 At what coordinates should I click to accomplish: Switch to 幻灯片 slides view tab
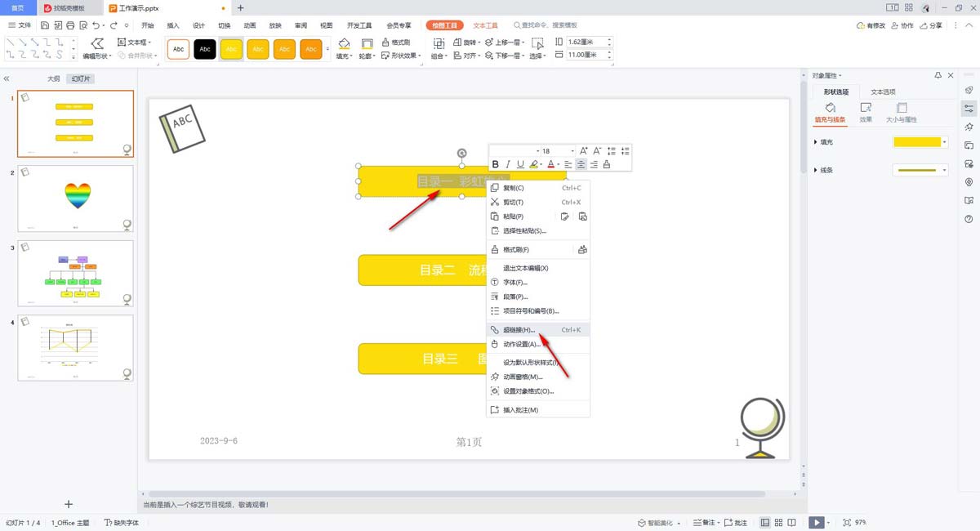pyautogui.click(x=81, y=78)
